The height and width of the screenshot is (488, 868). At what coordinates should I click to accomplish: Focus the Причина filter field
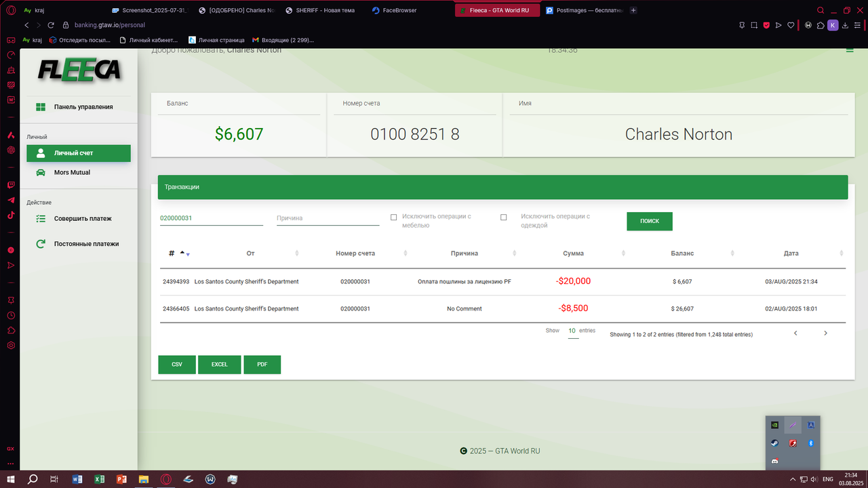coord(328,218)
